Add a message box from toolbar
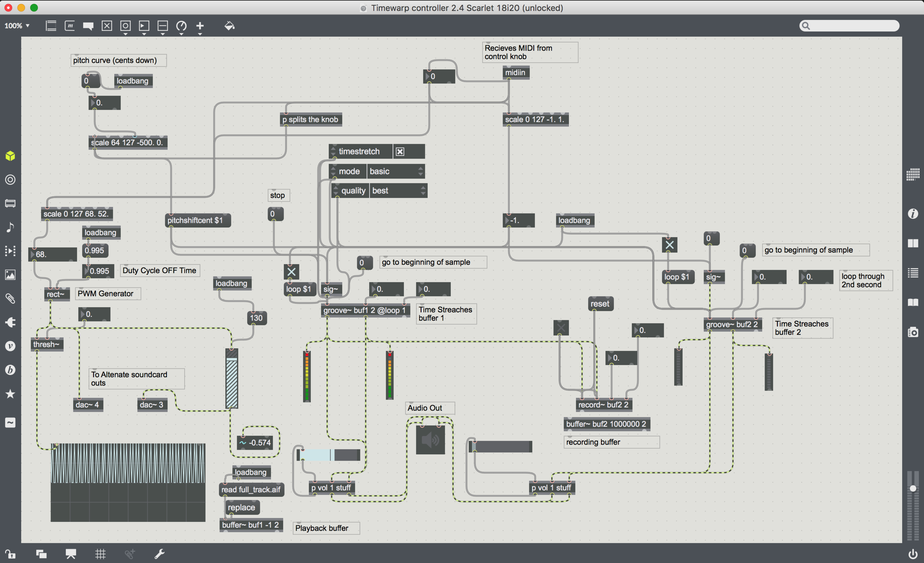 tap(69, 26)
